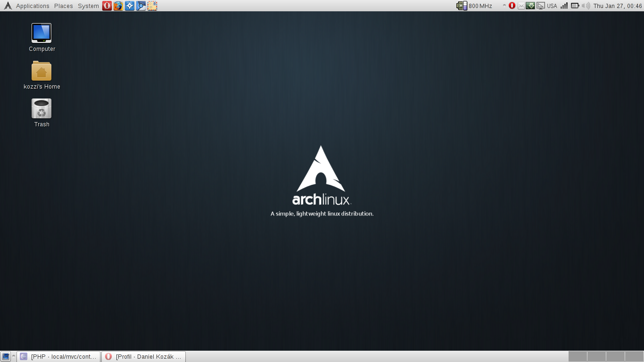Image resolution: width=644 pixels, height=362 pixels.
Task: Open the Trash desktop icon
Action: tap(41, 113)
